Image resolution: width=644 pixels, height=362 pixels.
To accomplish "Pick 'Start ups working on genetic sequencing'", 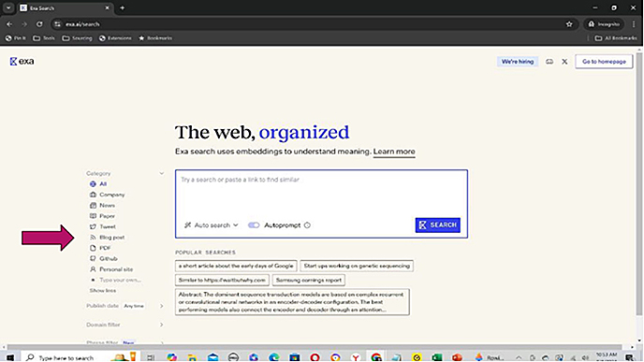I will click(357, 266).
